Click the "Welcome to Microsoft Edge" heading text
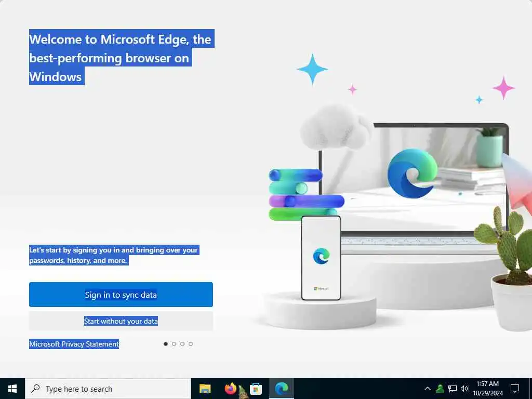This screenshot has width=532, height=399. (122, 57)
